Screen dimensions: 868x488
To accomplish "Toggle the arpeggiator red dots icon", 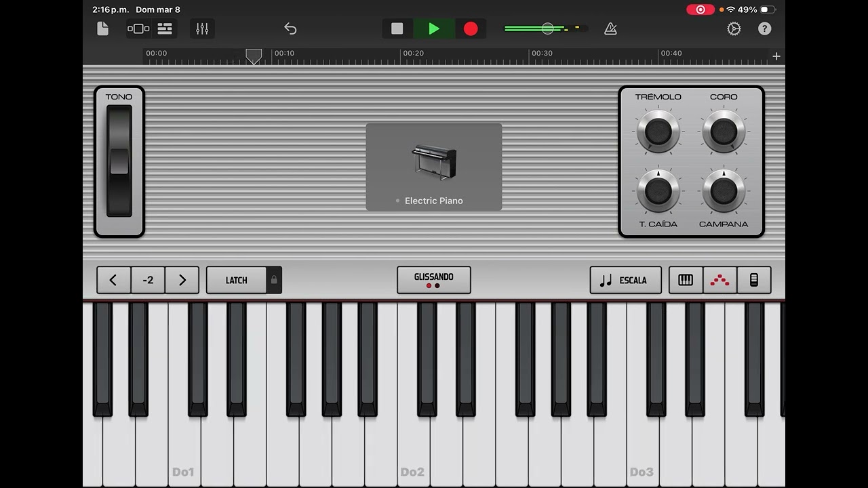I will (719, 280).
